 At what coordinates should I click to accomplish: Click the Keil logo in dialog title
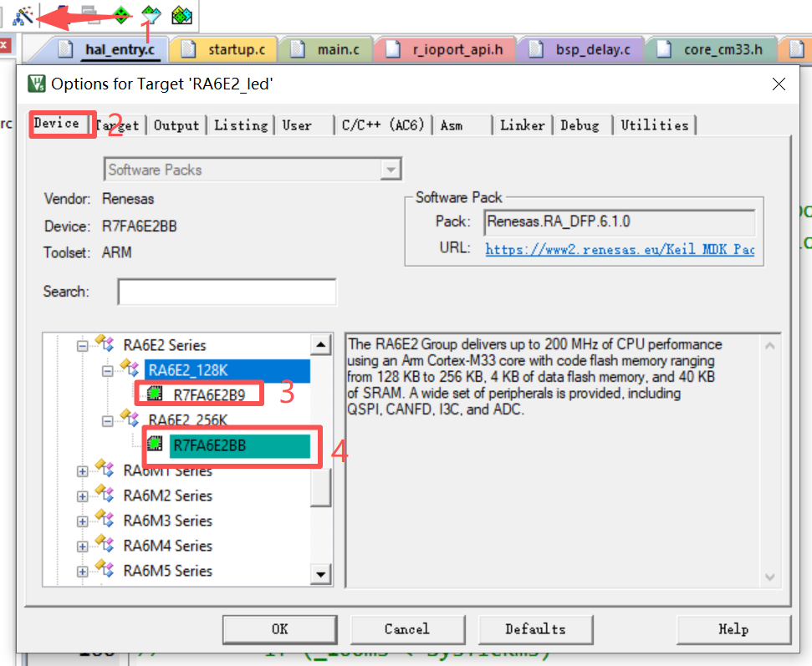[x=37, y=84]
